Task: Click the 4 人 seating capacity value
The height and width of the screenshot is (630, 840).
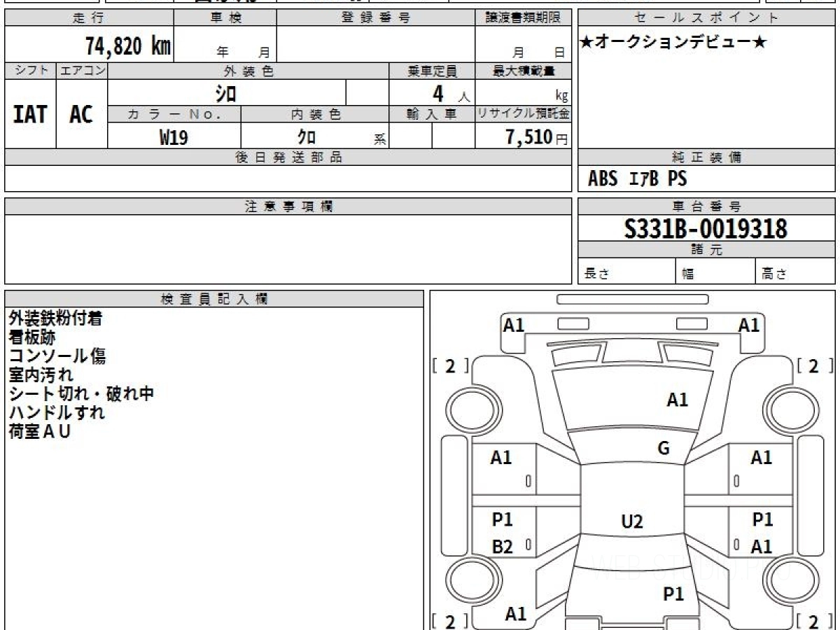Action: (x=451, y=94)
